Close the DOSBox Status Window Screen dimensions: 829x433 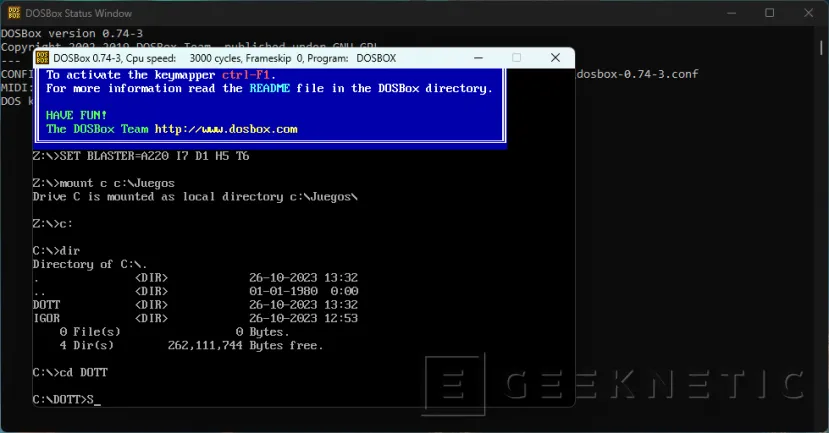coord(808,13)
